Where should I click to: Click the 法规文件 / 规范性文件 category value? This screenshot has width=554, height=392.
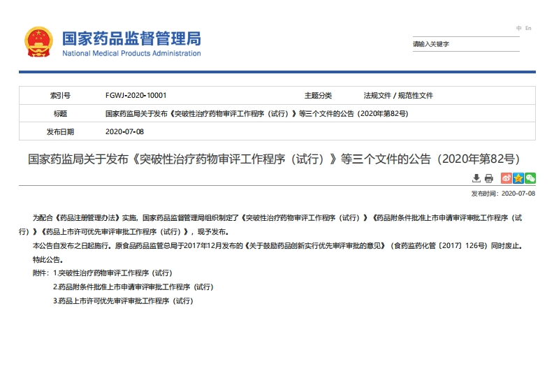(398, 95)
